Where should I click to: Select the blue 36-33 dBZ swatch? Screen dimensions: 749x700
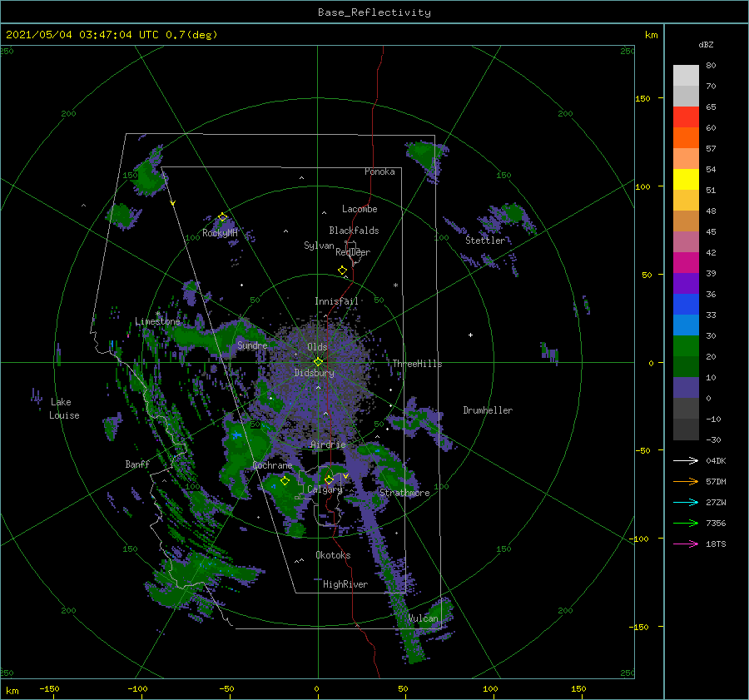[x=686, y=304]
